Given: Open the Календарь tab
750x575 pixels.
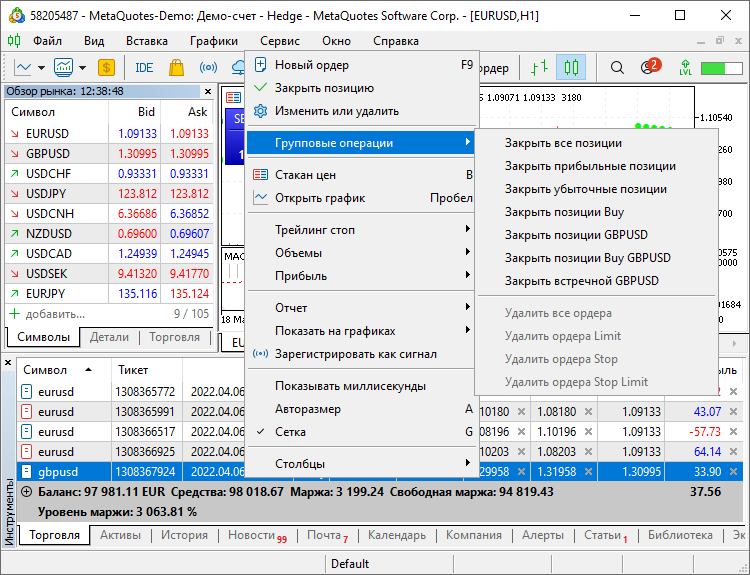Looking at the screenshot, I should (397, 535).
